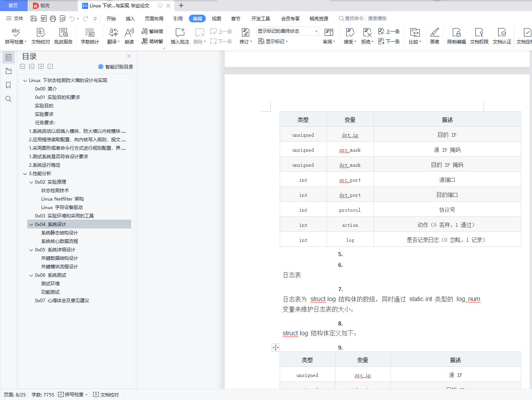The height and width of the screenshot is (400, 532).
Task: Click the Redo arrow icon
Action: 85,18
